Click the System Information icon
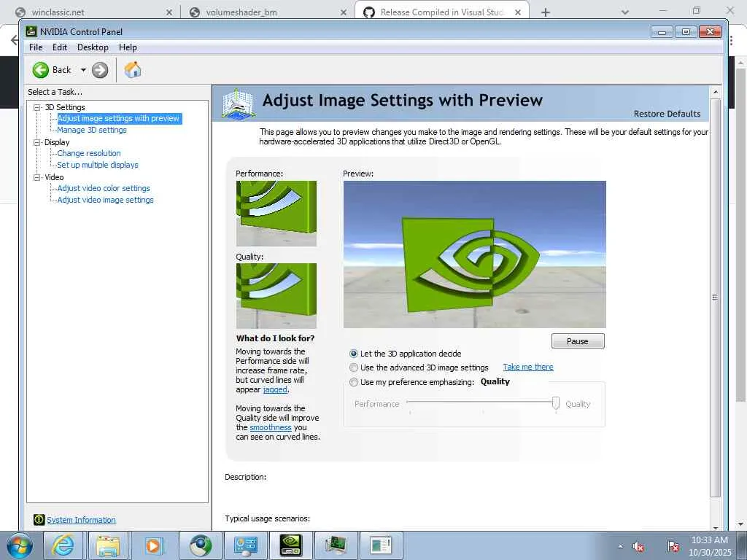Viewport: 747px width, 560px height. (x=39, y=519)
